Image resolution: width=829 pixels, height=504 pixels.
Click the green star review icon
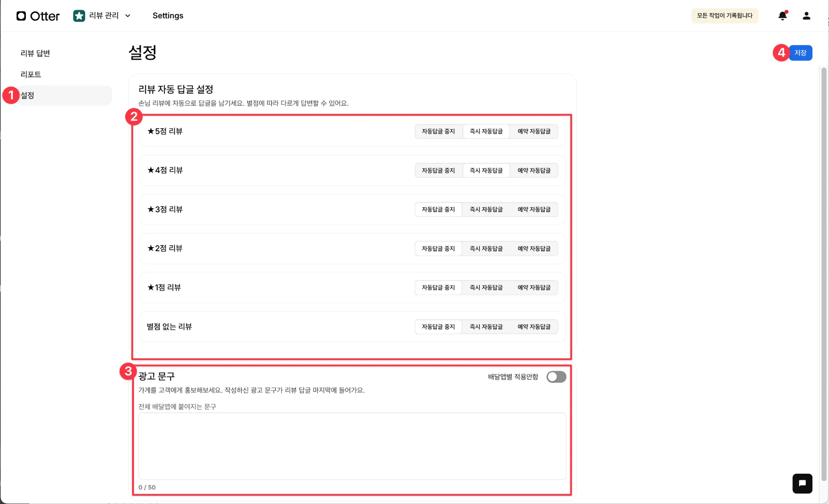click(79, 16)
